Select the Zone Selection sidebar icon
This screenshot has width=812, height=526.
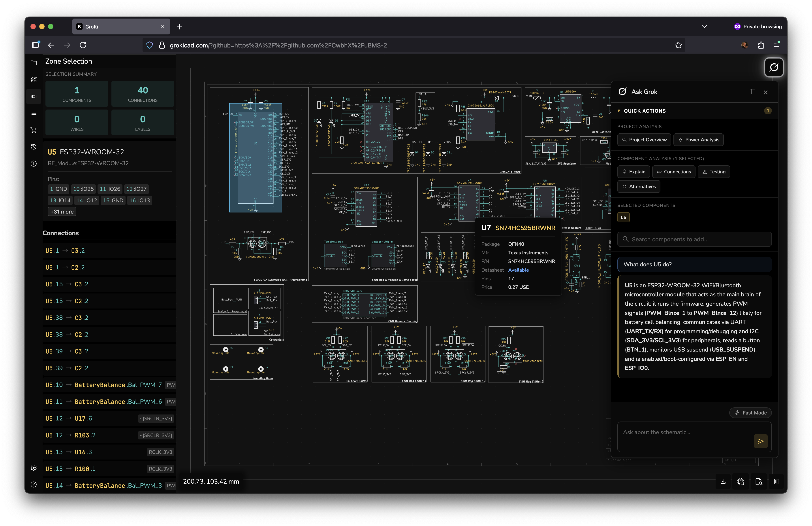[34, 96]
